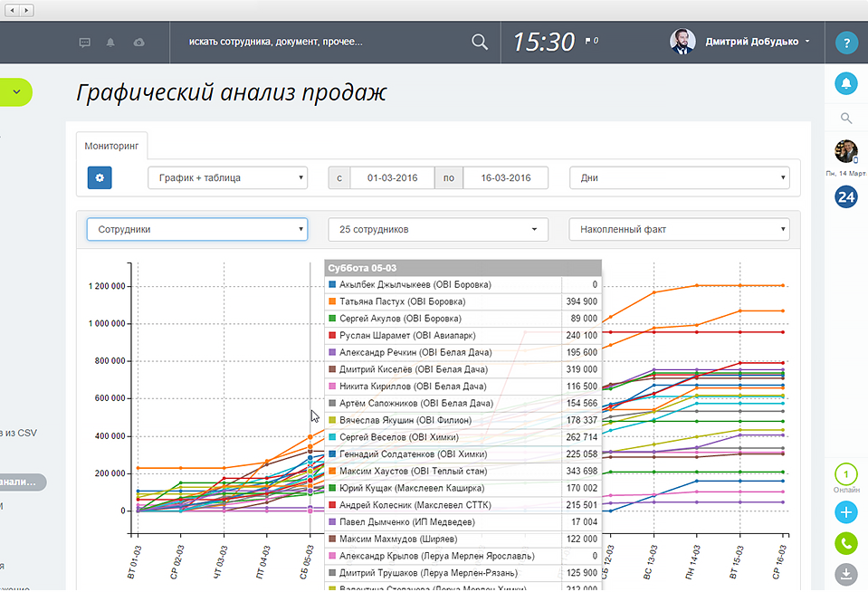Click the Онлайн counter circle
868x592 pixels.
click(x=846, y=474)
